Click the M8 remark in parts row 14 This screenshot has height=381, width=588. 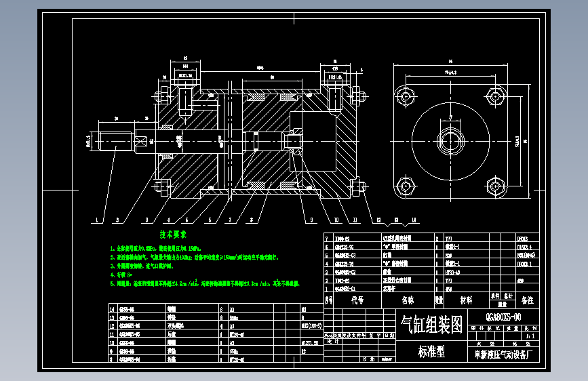tap(304, 309)
